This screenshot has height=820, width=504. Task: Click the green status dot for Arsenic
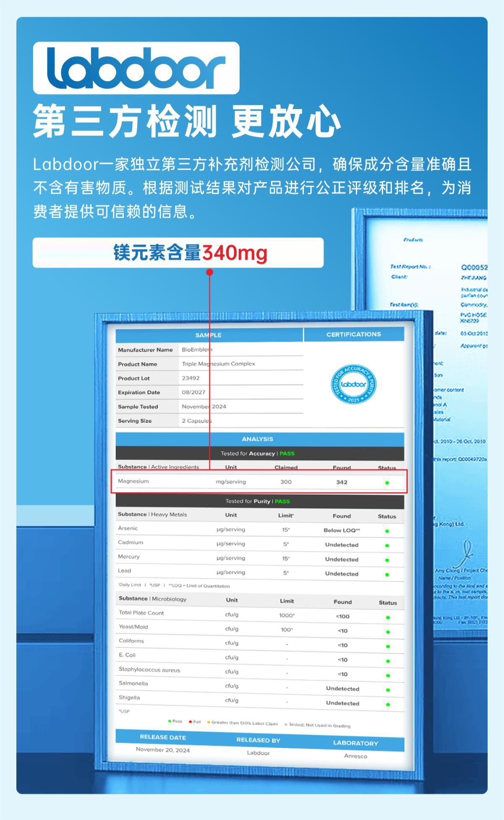click(387, 531)
